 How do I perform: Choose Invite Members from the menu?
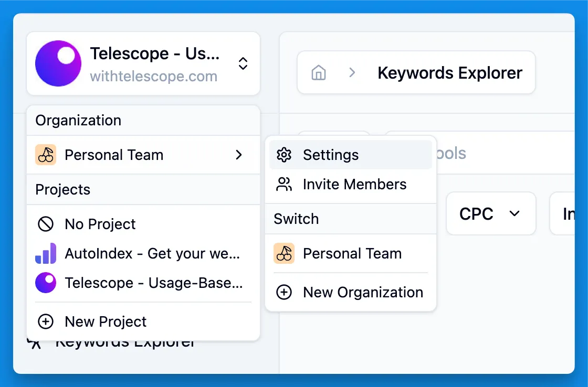click(354, 184)
